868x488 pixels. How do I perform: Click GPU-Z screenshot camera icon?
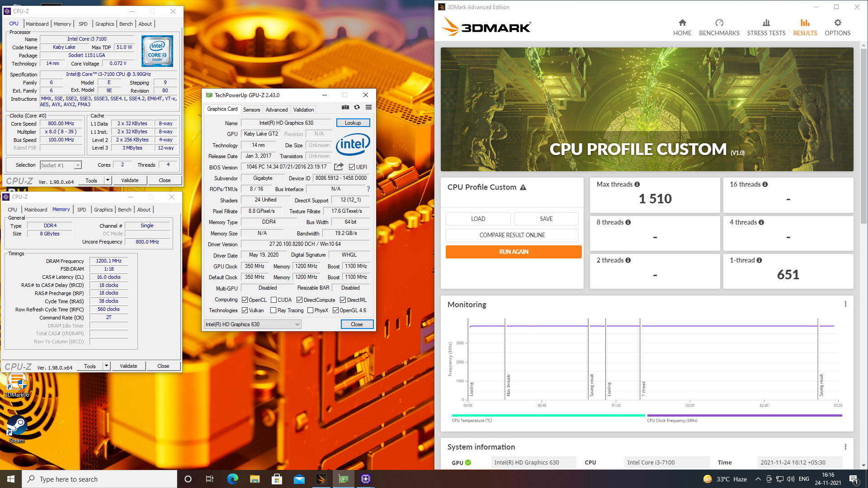(x=345, y=108)
